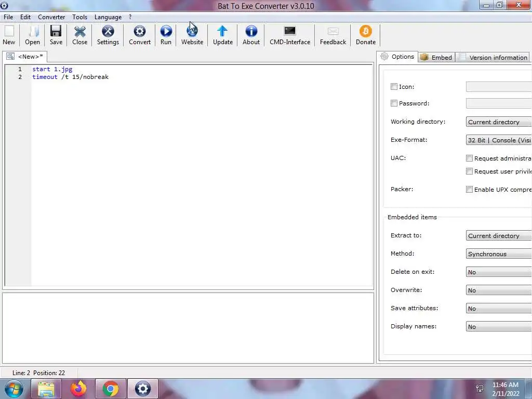Click the 'start 1.jpg' code line
The image size is (532, 399).
(x=52, y=69)
